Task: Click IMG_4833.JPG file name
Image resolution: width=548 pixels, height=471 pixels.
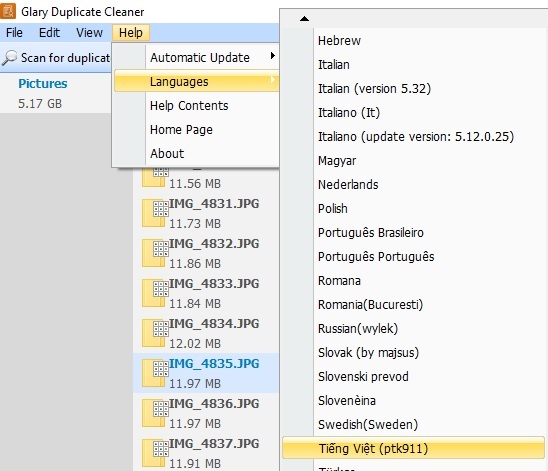Action: tap(214, 283)
